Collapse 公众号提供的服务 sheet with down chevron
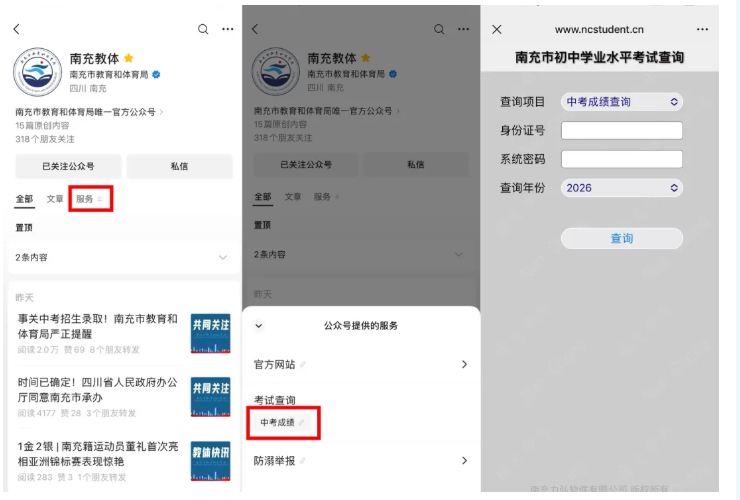 [259, 326]
